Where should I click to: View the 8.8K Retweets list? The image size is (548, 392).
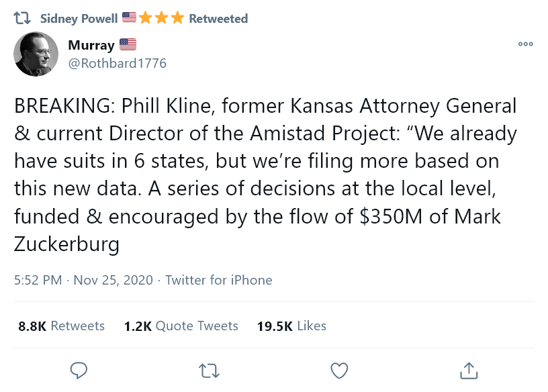click(x=61, y=326)
